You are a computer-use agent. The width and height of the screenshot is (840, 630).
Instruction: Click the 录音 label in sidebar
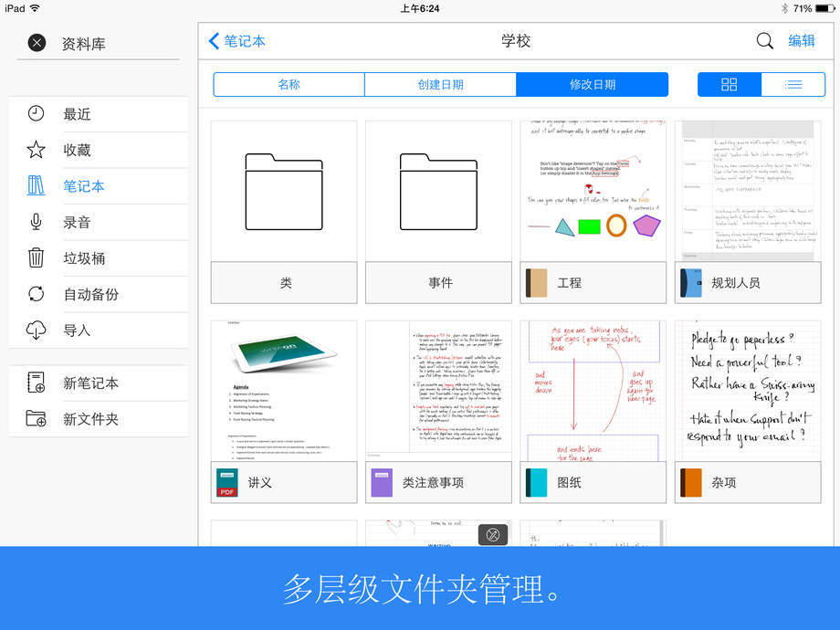(x=77, y=222)
